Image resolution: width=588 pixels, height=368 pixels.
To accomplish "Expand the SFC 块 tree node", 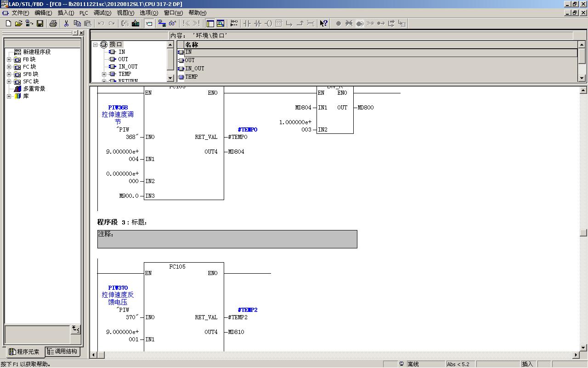I will [x=9, y=81].
